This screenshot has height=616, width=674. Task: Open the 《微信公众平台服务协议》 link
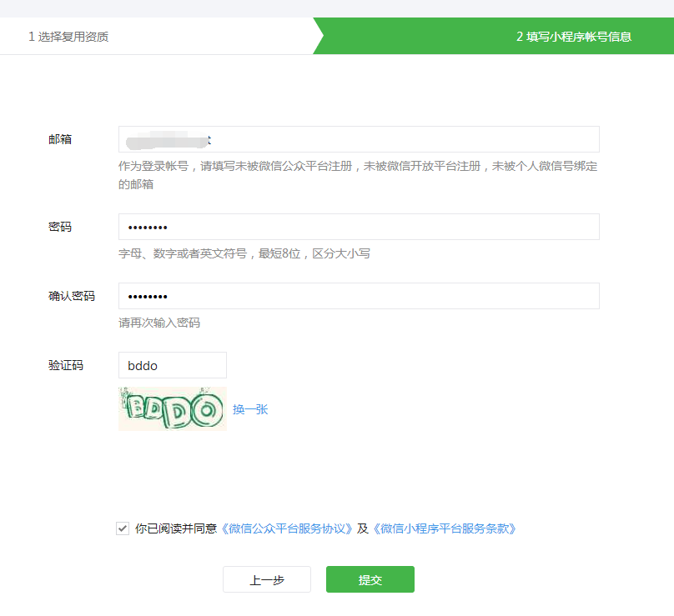[x=286, y=528]
